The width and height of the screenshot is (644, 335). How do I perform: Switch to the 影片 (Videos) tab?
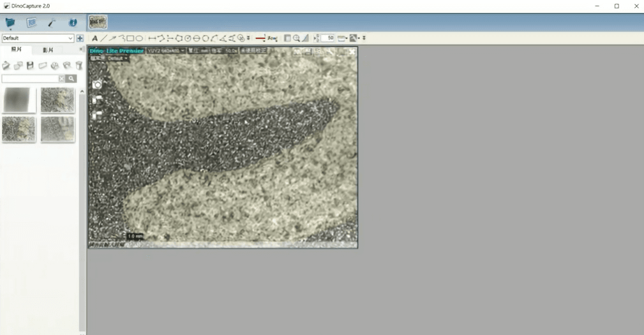[48, 50]
